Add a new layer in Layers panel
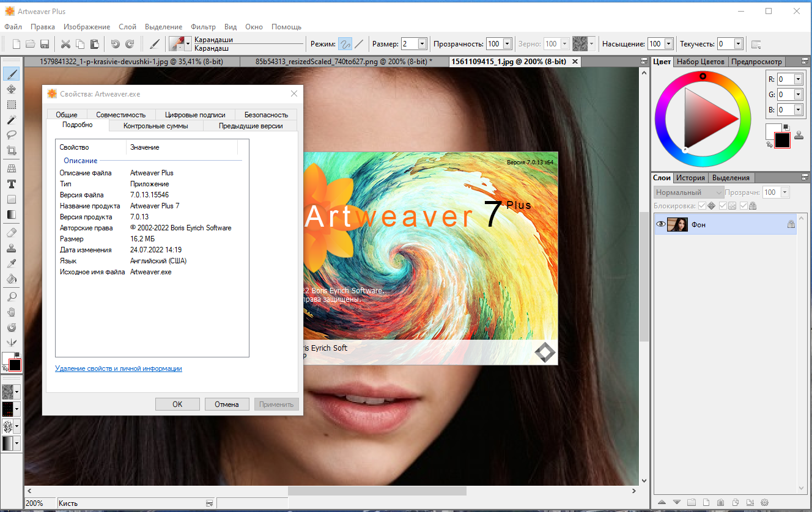Viewport: 812px width, 512px height. 706,502
